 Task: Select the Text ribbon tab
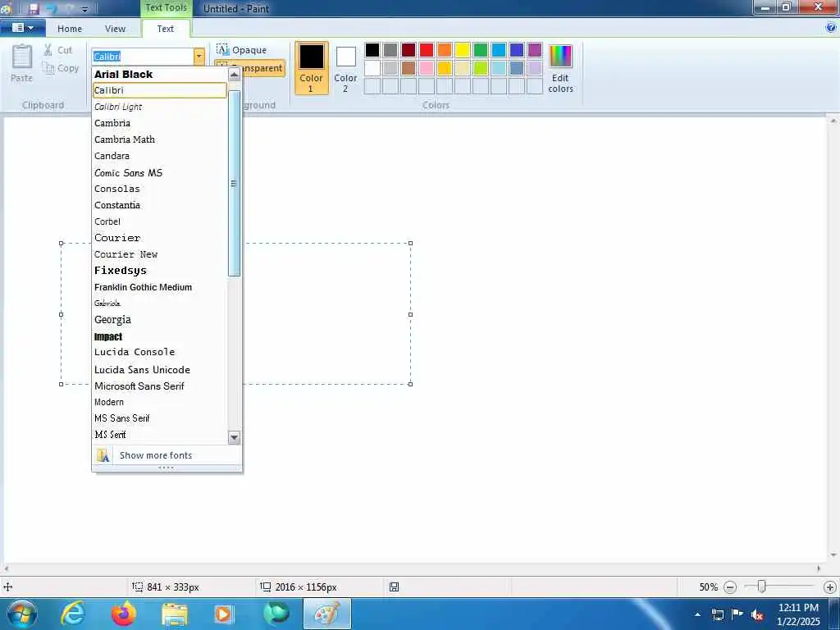pos(166,29)
